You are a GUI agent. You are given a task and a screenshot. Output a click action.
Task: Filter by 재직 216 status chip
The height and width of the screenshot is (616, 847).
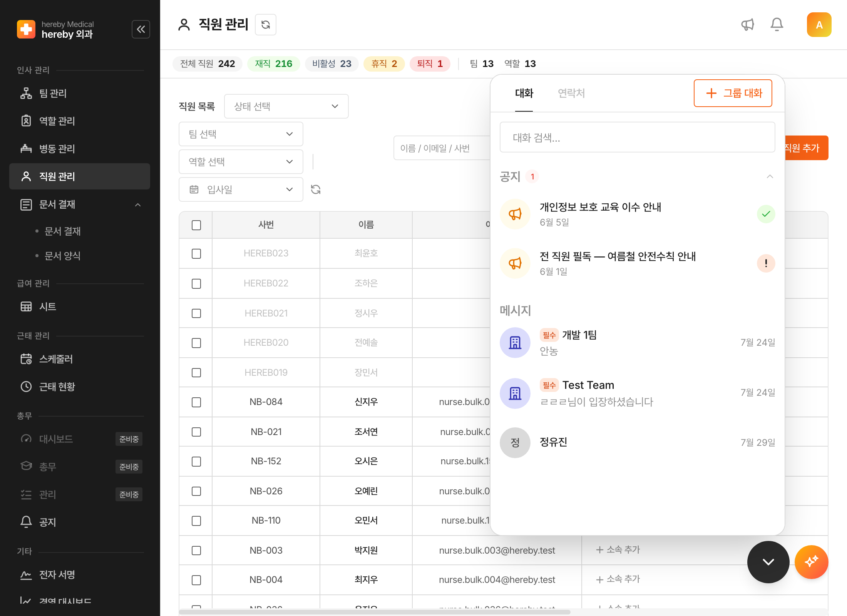tap(274, 64)
